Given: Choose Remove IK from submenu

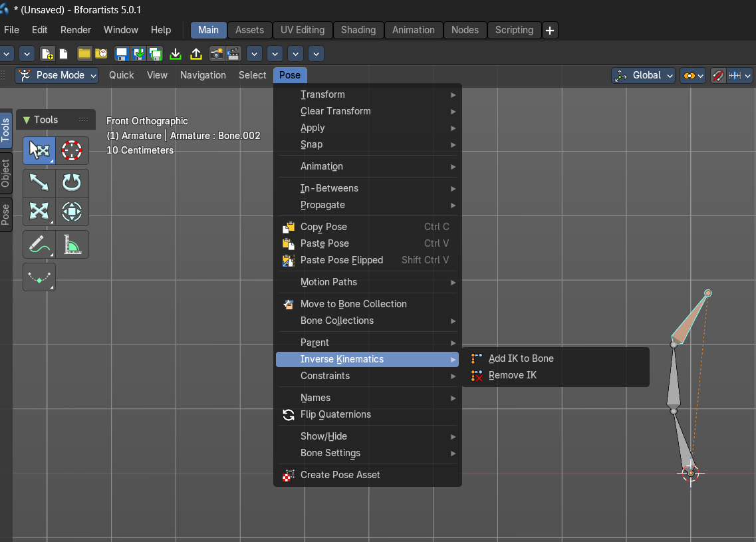Looking at the screenshot, I should (x=555, y=375).
